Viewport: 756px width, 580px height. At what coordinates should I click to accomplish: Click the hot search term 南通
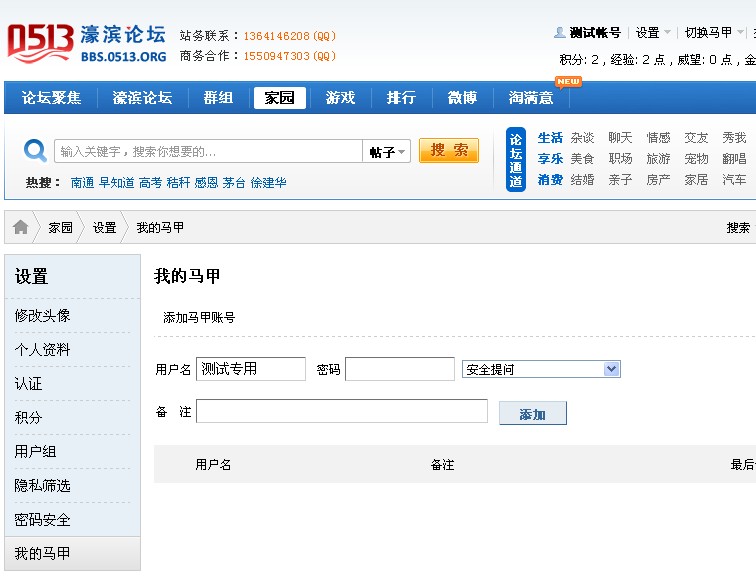tap(82, 183)
